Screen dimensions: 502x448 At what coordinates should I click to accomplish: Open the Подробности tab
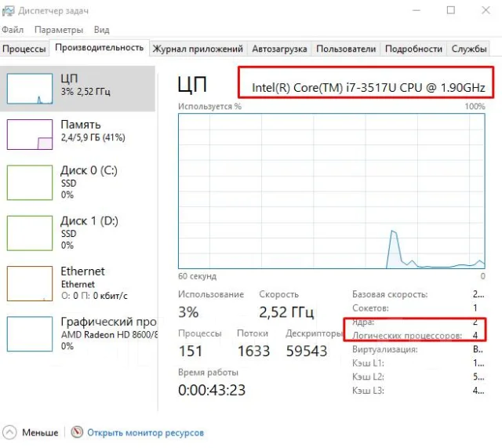(x=413, y=49)
